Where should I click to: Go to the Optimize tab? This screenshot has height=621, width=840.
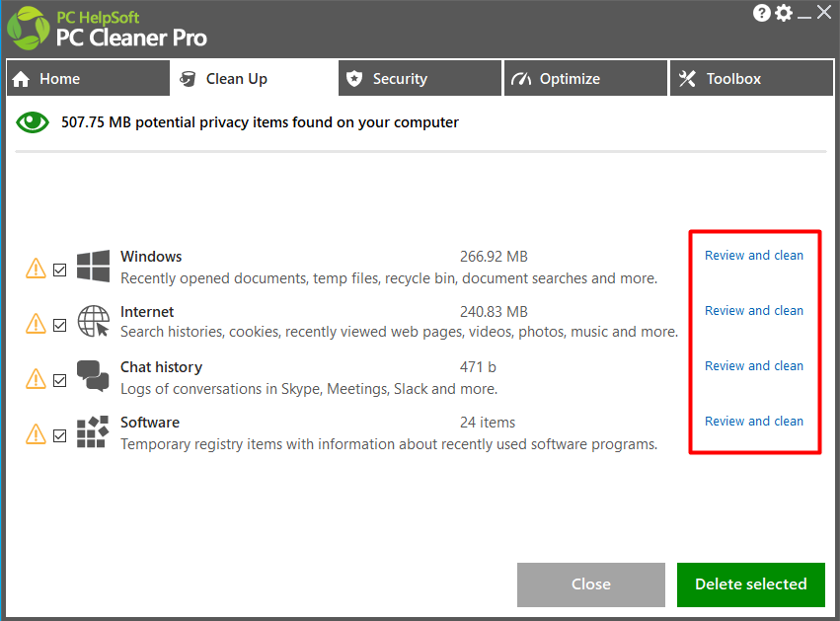coord(585,78)
